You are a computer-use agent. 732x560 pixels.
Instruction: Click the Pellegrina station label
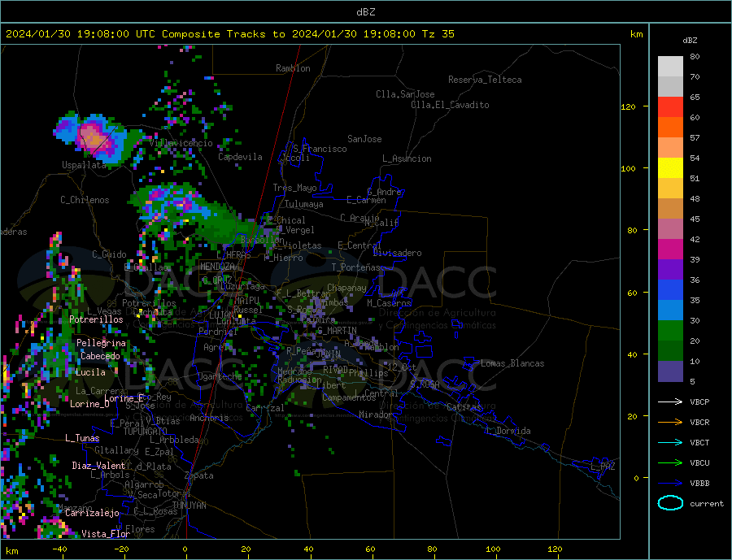click(x=102, y=343)
